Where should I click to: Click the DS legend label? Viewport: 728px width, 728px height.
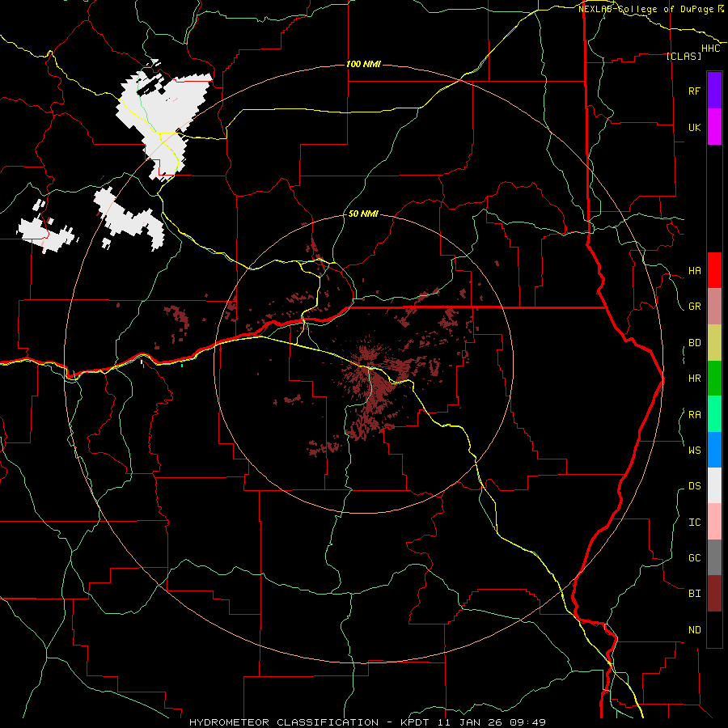point(695,486)
